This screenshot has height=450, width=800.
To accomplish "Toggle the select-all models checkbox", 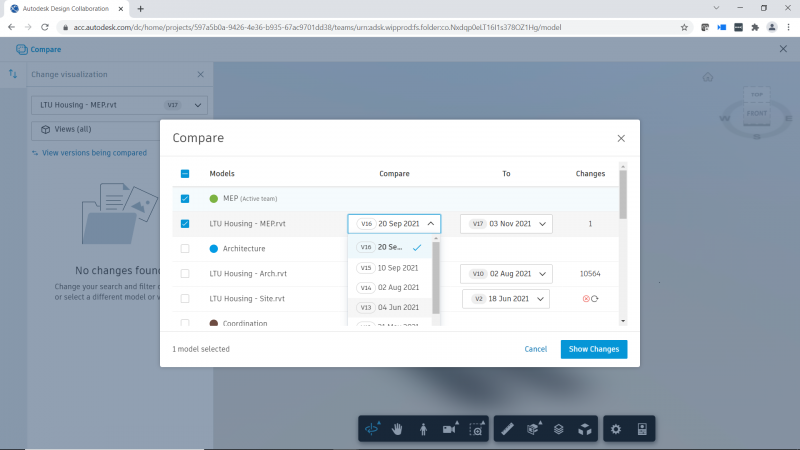I will (185, 174).
